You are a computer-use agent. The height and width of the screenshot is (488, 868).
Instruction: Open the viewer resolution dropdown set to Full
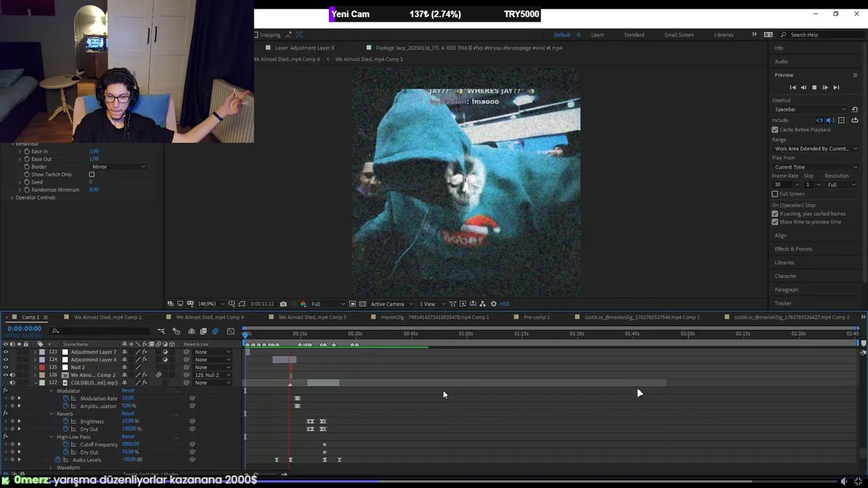click(328, 304)
